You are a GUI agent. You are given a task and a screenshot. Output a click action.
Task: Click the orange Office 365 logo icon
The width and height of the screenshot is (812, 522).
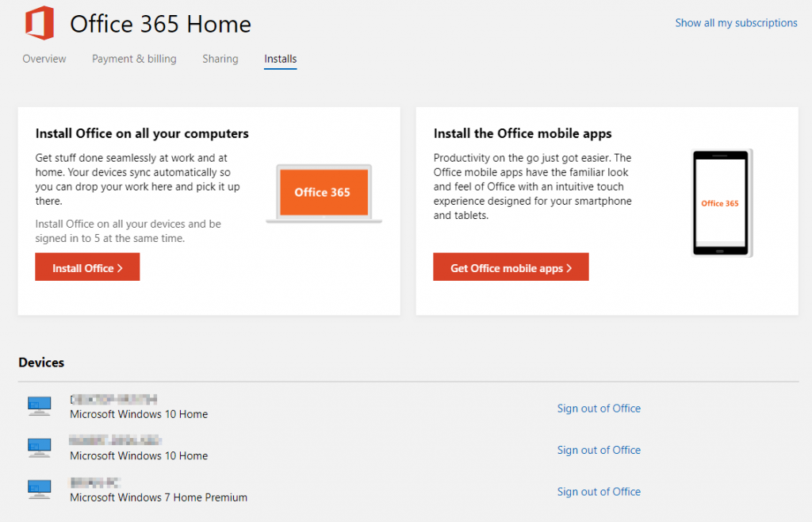point(39,23)
